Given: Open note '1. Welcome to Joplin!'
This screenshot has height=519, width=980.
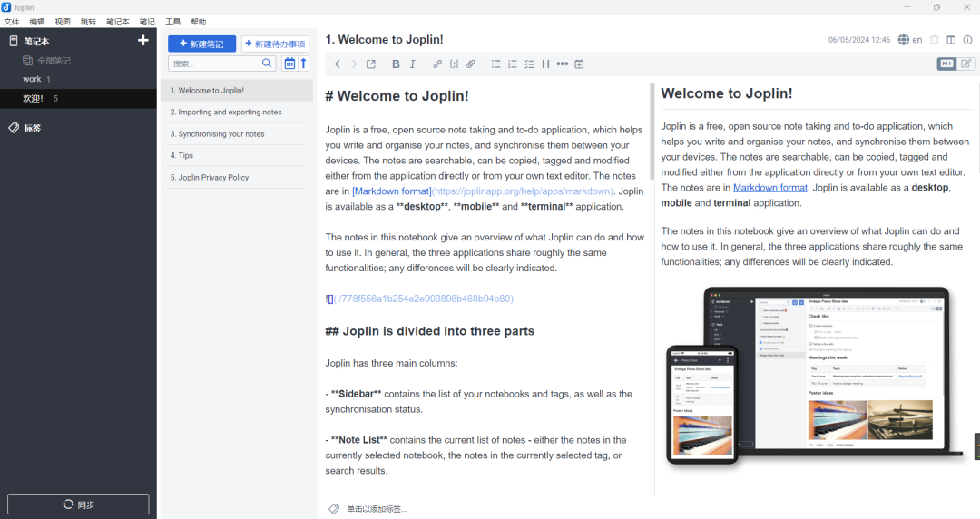Looking at the screenshot, I should click(x=237, y=90).
